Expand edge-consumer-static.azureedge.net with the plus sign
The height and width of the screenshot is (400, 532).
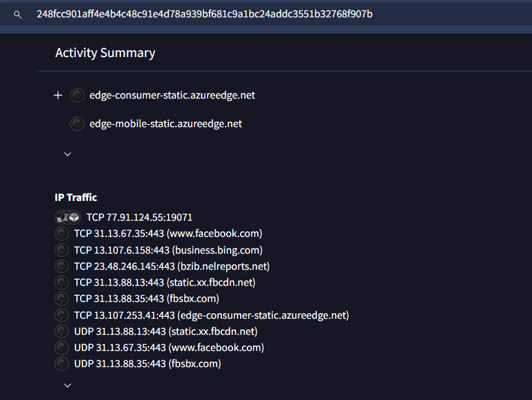pos(58,96)
